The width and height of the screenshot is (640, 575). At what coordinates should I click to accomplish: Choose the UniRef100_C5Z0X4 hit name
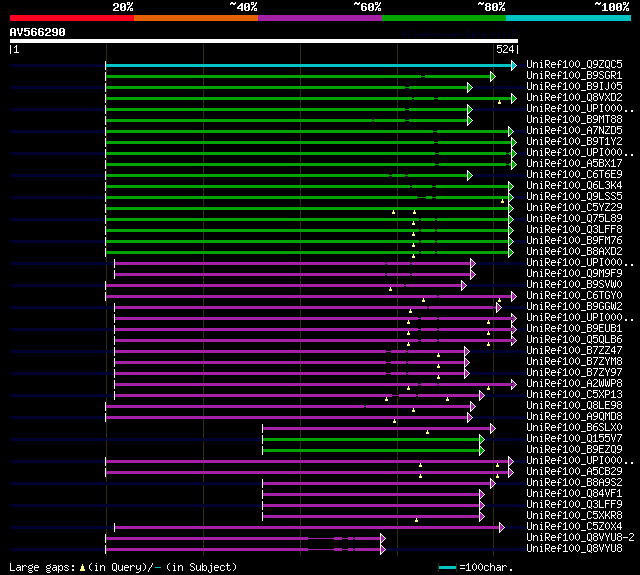(574, 527)
